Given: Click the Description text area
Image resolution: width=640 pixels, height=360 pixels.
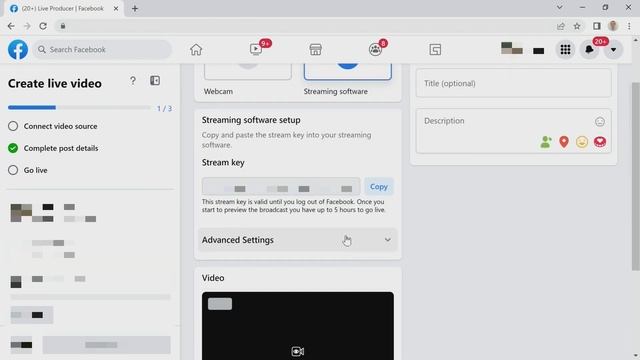Looking at the screenshot, I should click(513, 131).
